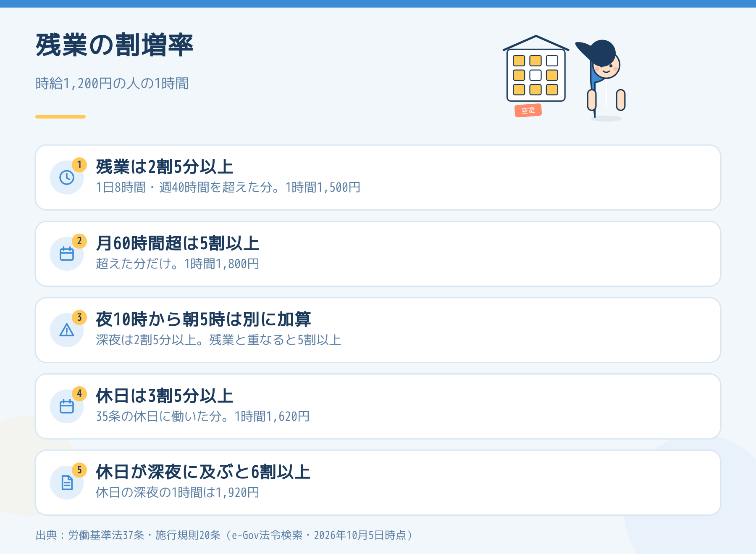The height and width of the screenshot is (554, 756).
Task: Click the title 残業の割増率
Action: [x=114, y=45]
